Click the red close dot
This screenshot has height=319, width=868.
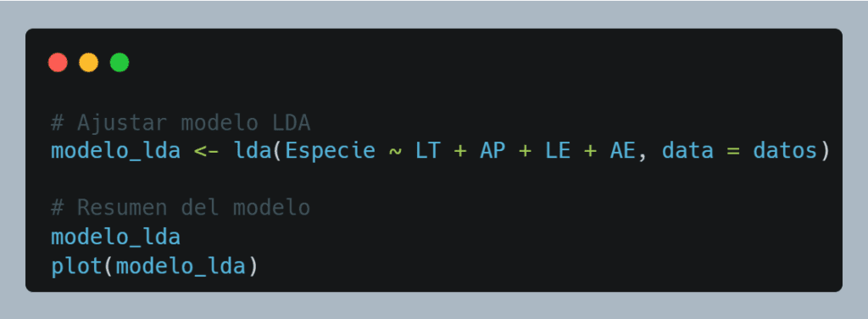pos(58,63)
